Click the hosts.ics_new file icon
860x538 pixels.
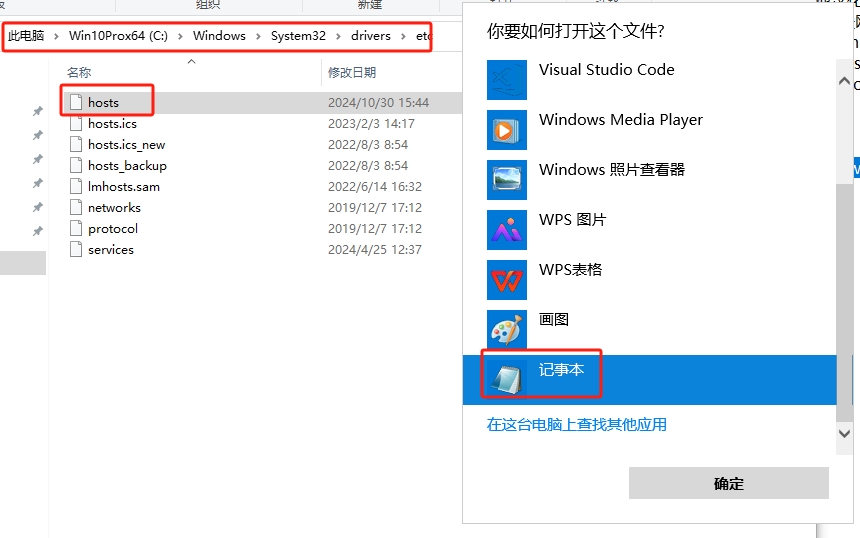(x=76, y=145)
